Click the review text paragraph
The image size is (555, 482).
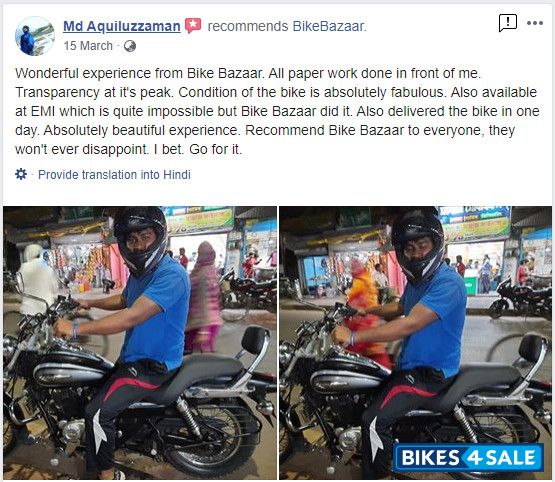click(277, 111)
